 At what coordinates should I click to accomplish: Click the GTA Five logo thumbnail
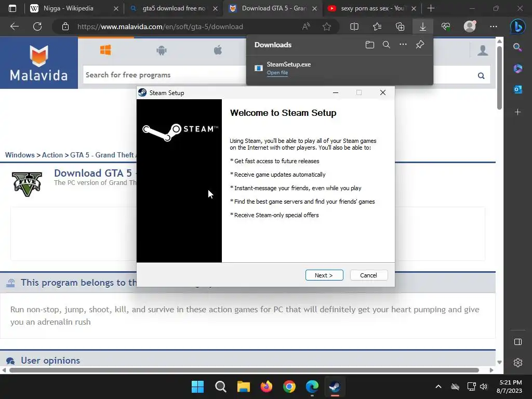(x=27, y=184)
